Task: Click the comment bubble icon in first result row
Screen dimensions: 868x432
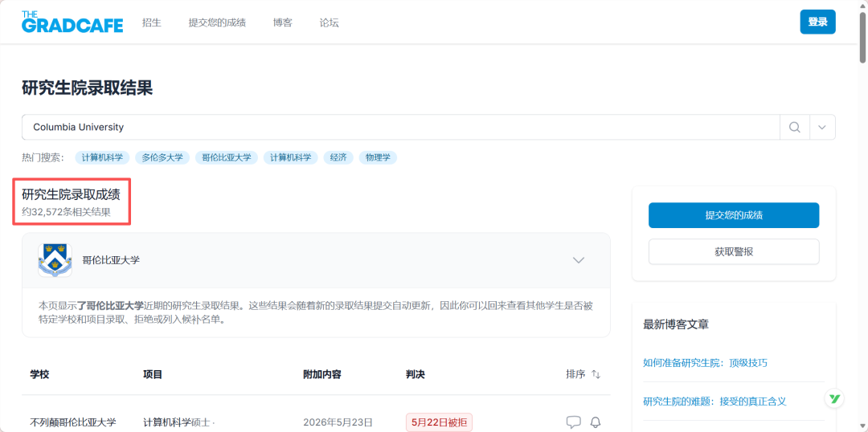Action: coord(574,422)
